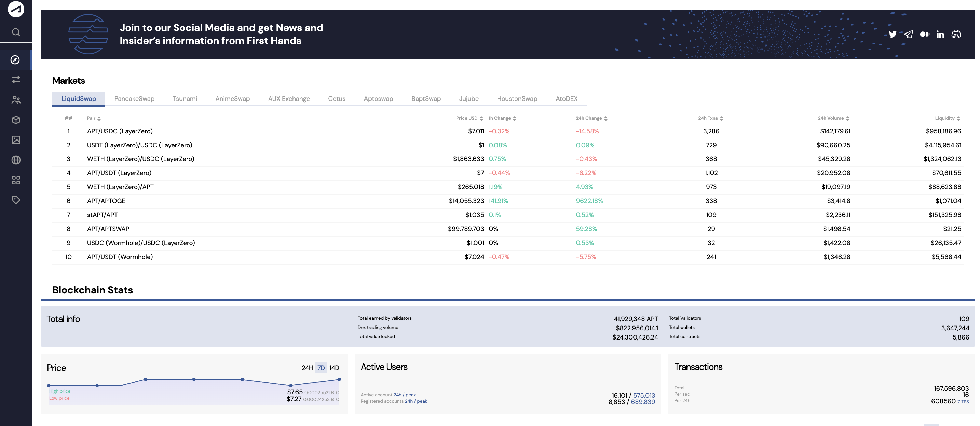Screen dimensions: 980x426
Task: Open the users icon in sidebar
Action: coord(16,100)
